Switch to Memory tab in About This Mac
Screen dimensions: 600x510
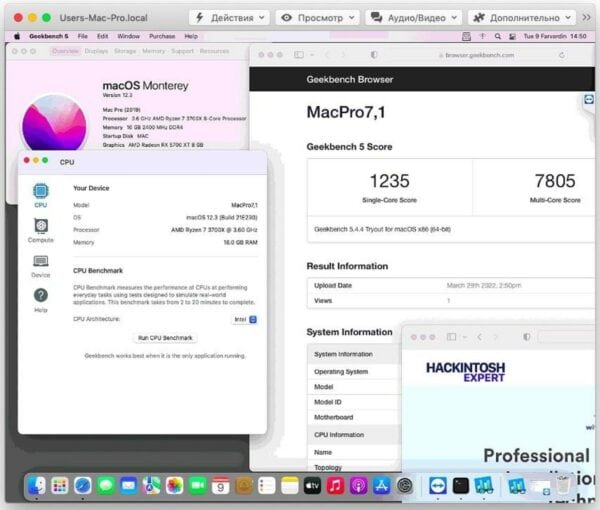click(x=153, y=51)
